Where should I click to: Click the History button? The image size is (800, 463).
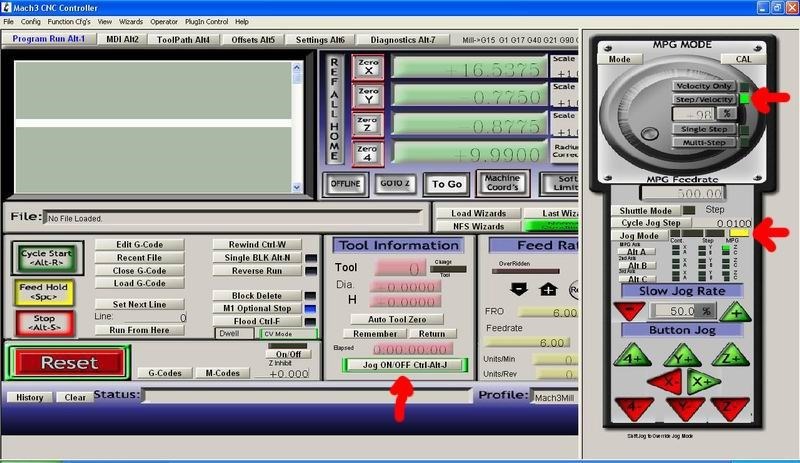pos(30,397)
